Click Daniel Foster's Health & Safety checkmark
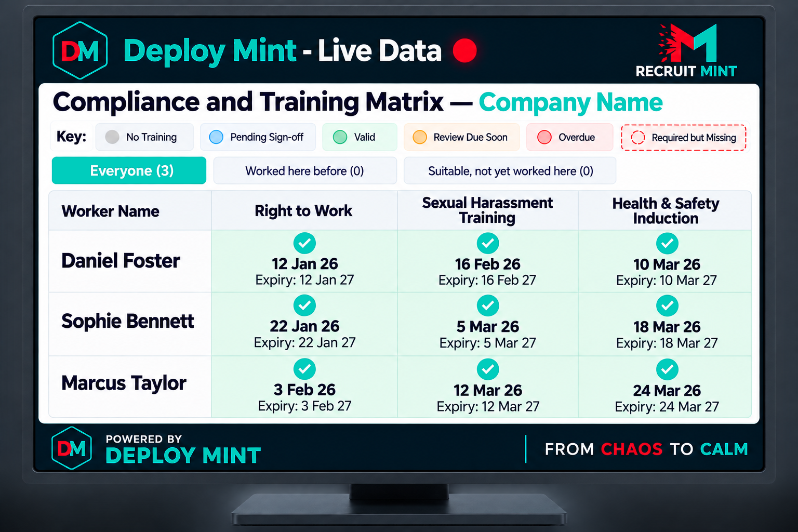798x532 pixels. click(x=667, y=243)
